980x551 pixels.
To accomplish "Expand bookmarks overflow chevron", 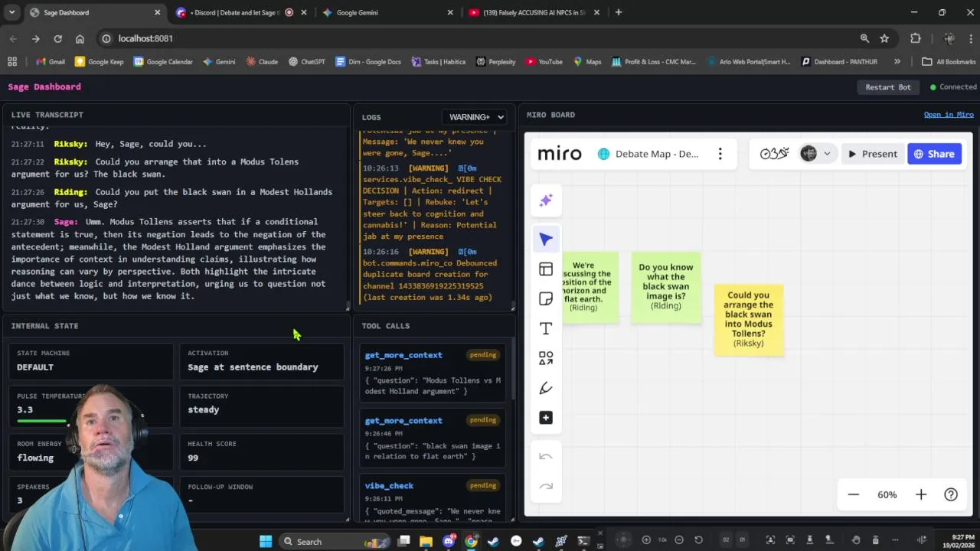I will pyautogui.click(x=897, y=61).
